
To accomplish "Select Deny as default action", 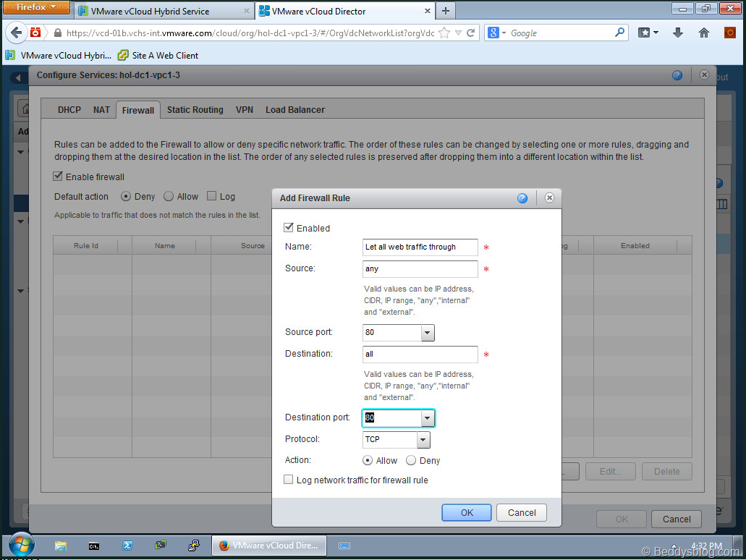I will [126, 197].
